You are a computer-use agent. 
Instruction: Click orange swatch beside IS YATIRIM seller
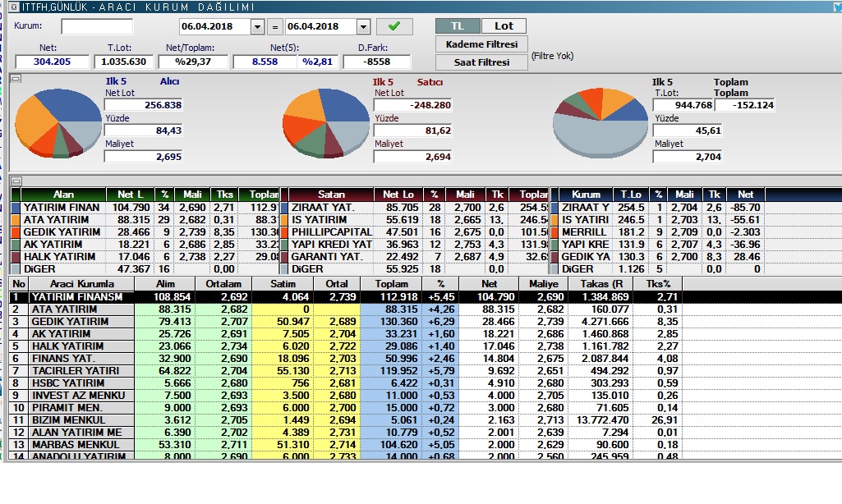click(x=284, y=220)
